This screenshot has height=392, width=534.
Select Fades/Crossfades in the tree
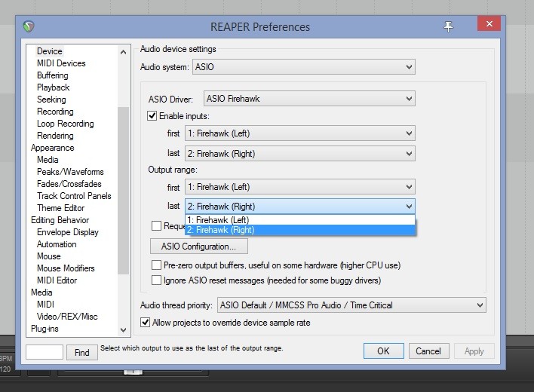coord(69,184)
